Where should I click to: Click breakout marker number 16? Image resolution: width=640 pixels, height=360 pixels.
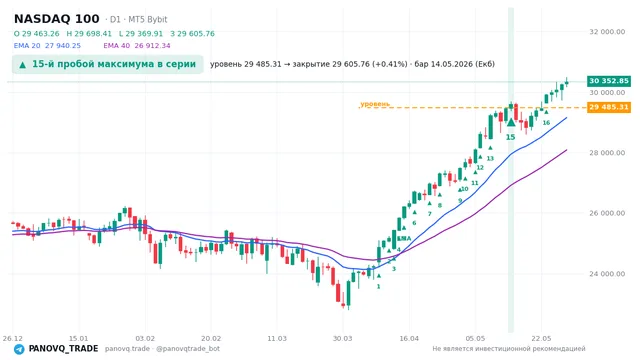pos(546,122)
